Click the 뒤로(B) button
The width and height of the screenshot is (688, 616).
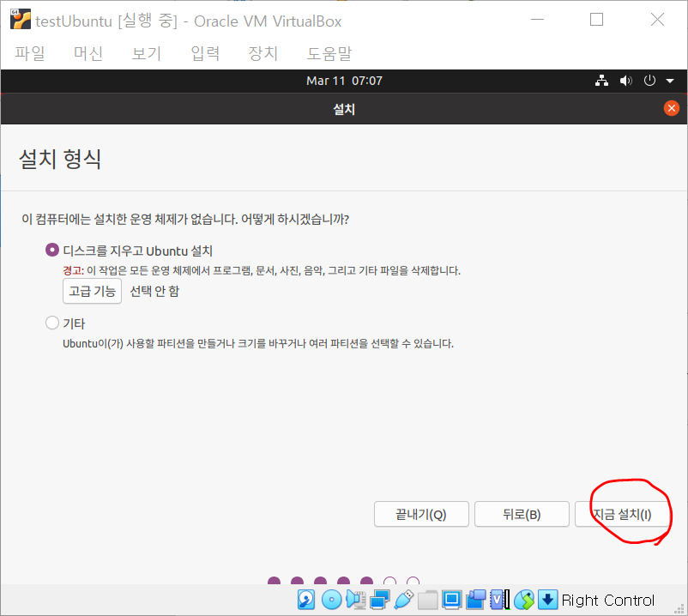coord(522,514)
